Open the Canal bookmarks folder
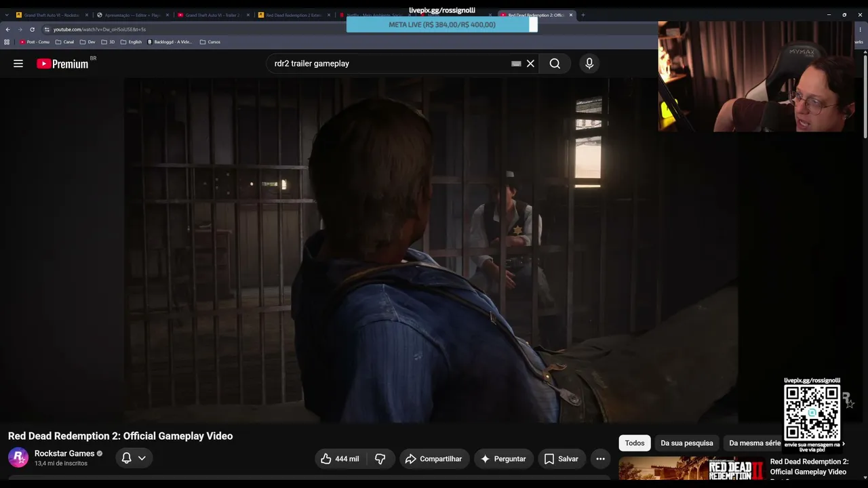 tap(64, 42)
